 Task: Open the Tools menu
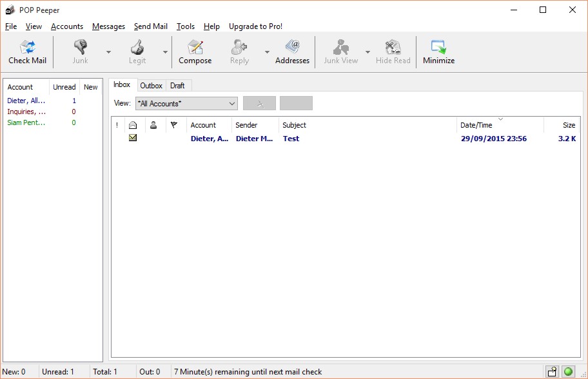[186, 26]
